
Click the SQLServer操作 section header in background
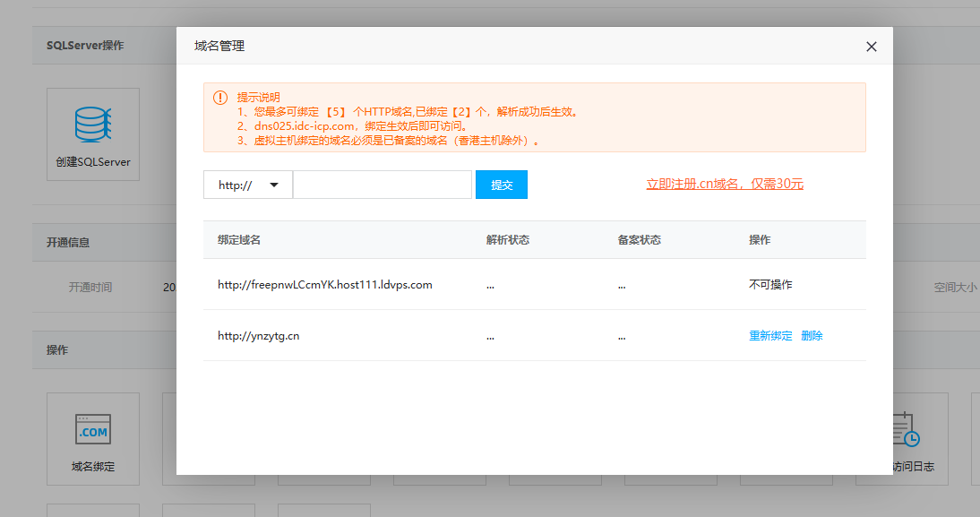coord(85,45)
